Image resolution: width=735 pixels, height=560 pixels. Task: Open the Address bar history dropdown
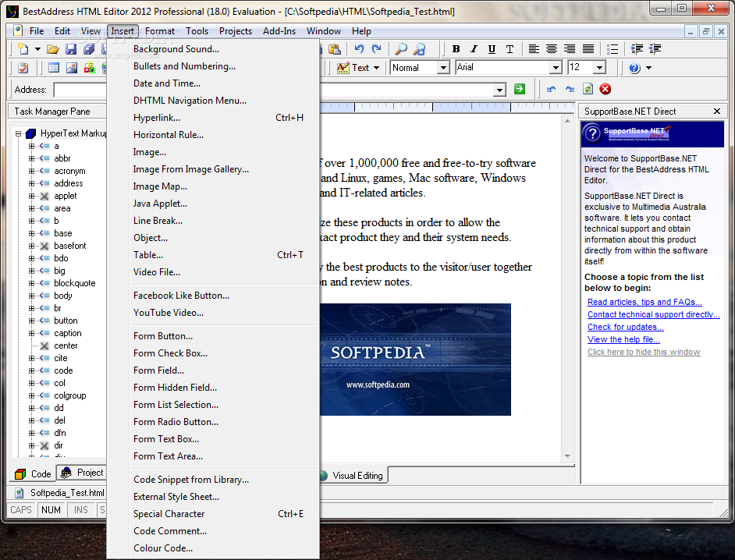coord(500,90)
